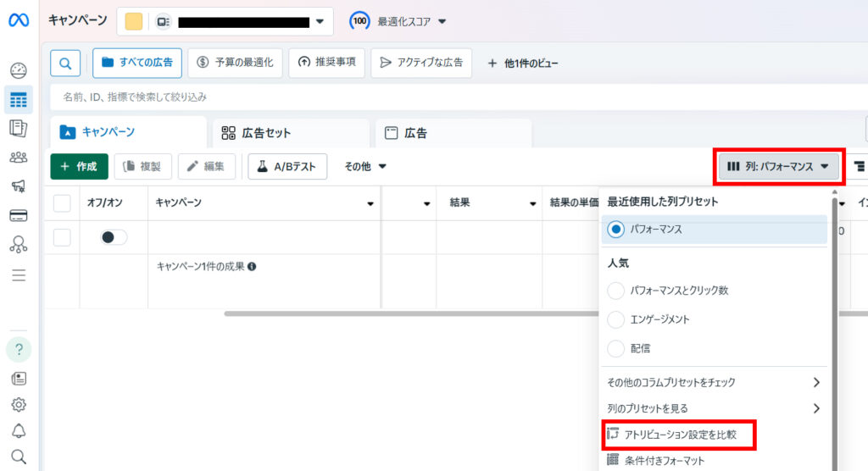Expand 列のプリセットを見る submenu
This screenshot has width=868, height=471.
(x=714, y=408)
